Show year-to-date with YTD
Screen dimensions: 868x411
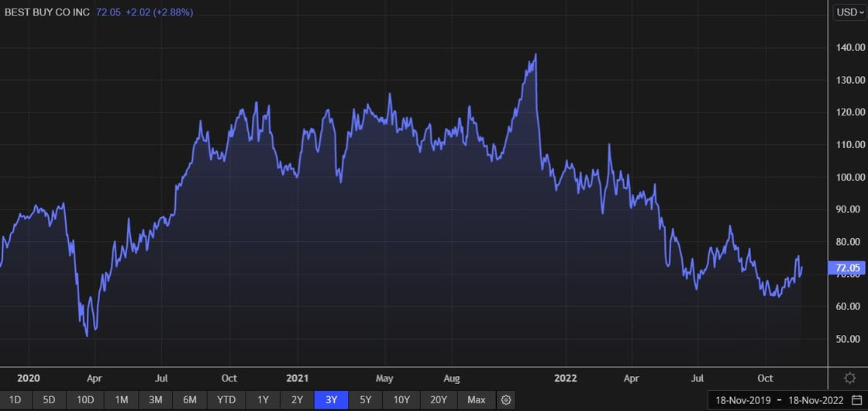226,400
